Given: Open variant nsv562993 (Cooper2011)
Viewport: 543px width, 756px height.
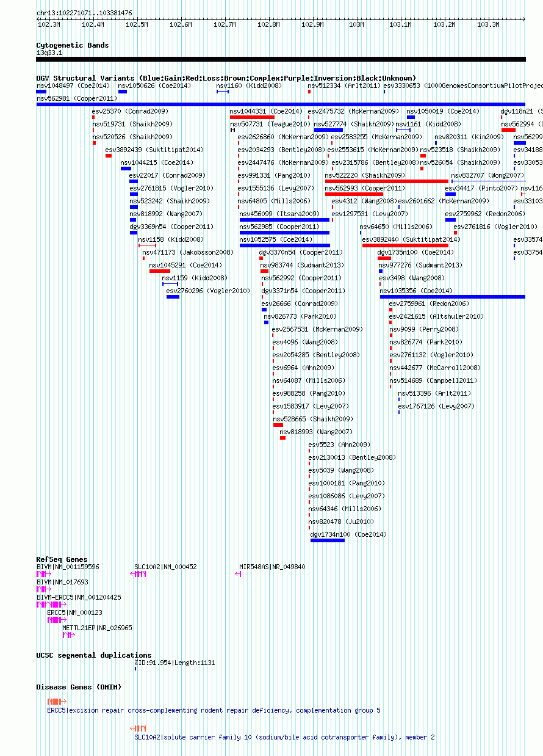Looking at the screenshot, I should (x=354, y=194).
